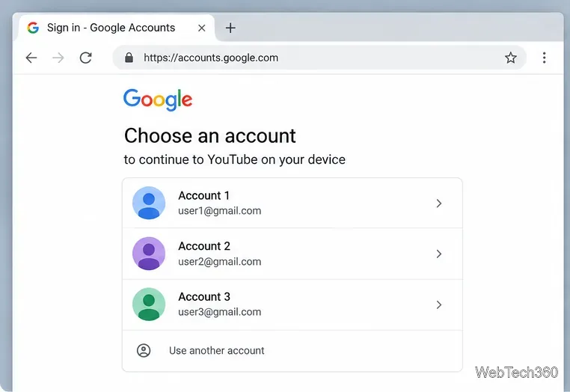Choose the Account 2 name
The width and height of the screenshot is (570, 392).
pos(204,246)
